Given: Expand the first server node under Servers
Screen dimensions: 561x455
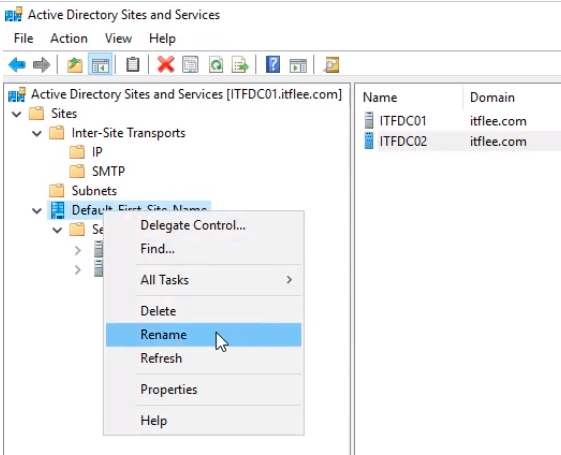Looking at the screenshot, I should tap(78, 250).
